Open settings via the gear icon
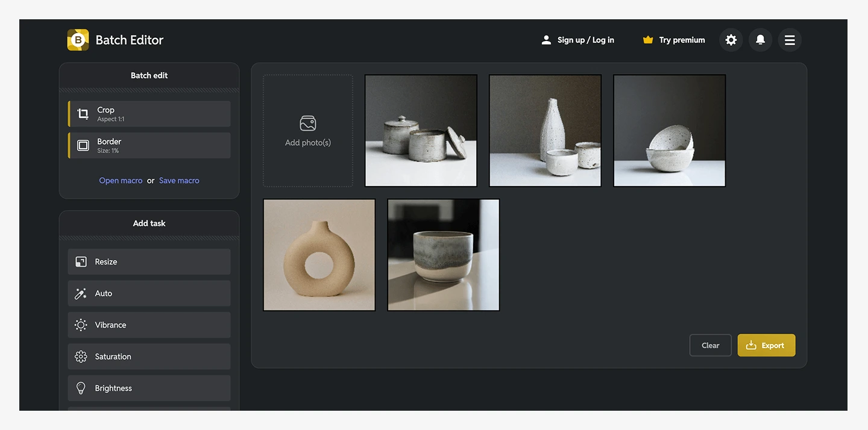 (x=731, y=40)
